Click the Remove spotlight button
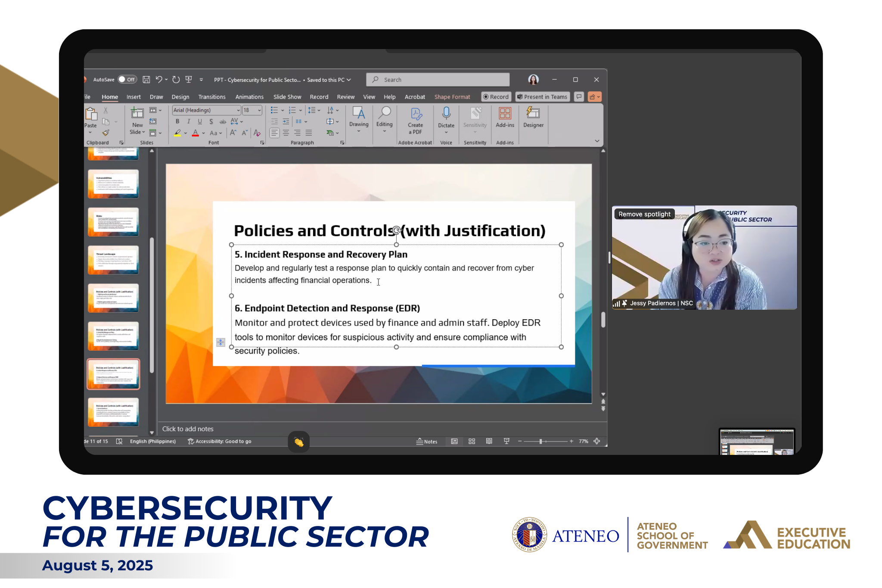The width and height of the screenshot is (882, 588). pos(644,214)
